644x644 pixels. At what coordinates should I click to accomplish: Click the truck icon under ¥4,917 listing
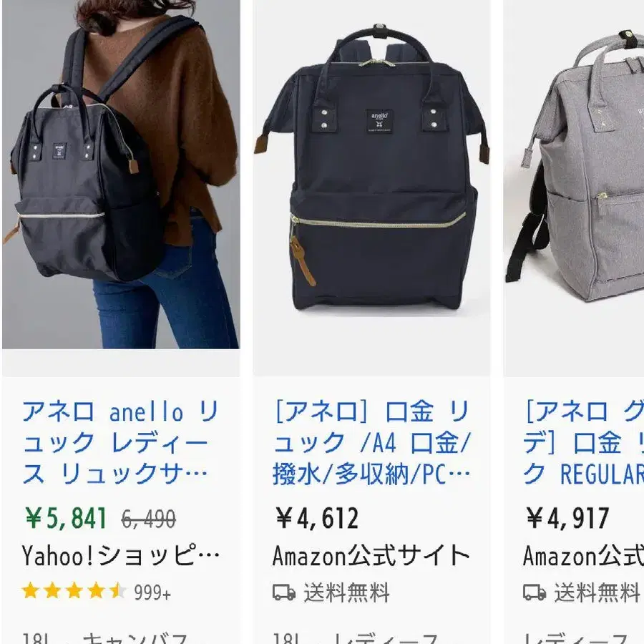535,592
